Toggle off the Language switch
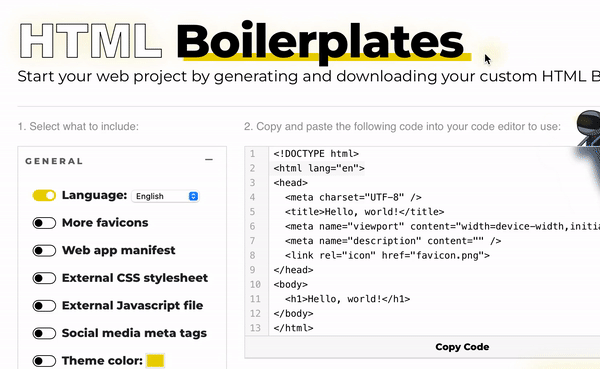600x369 pixels. [x=44, y=195]
